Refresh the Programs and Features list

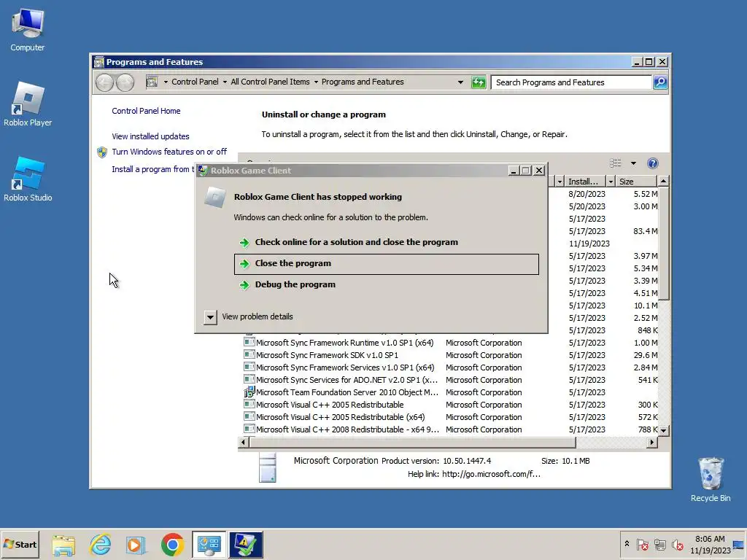[479, 82]
